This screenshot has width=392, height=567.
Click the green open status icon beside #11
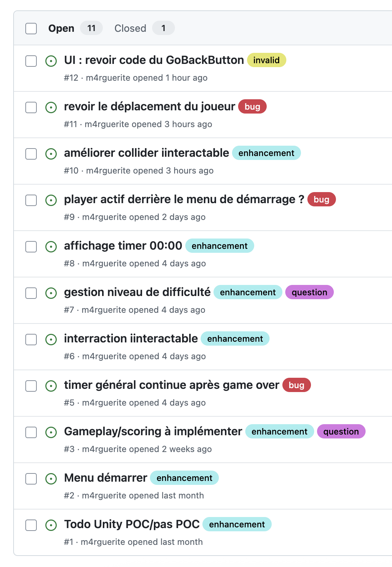(x=51, y=107)
